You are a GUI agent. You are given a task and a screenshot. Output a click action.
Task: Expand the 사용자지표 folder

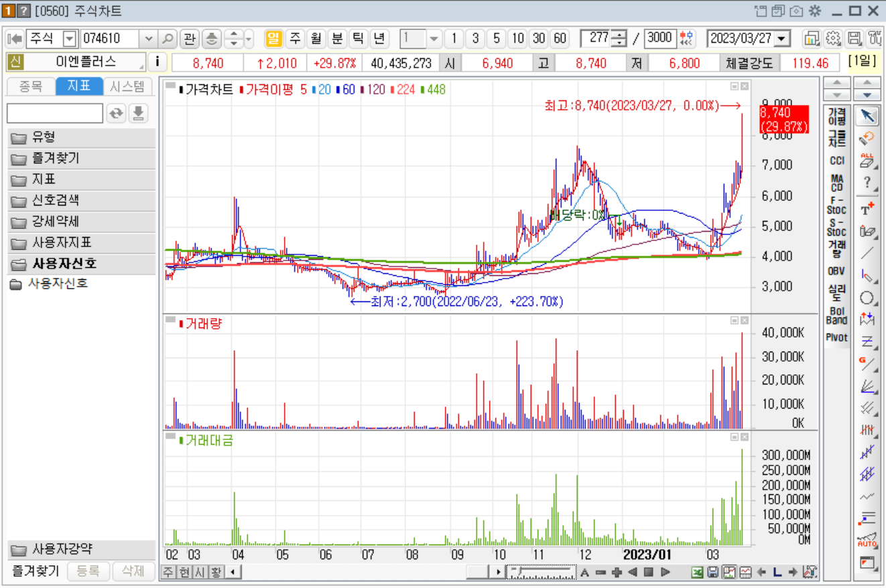click(x=81, y=242)
